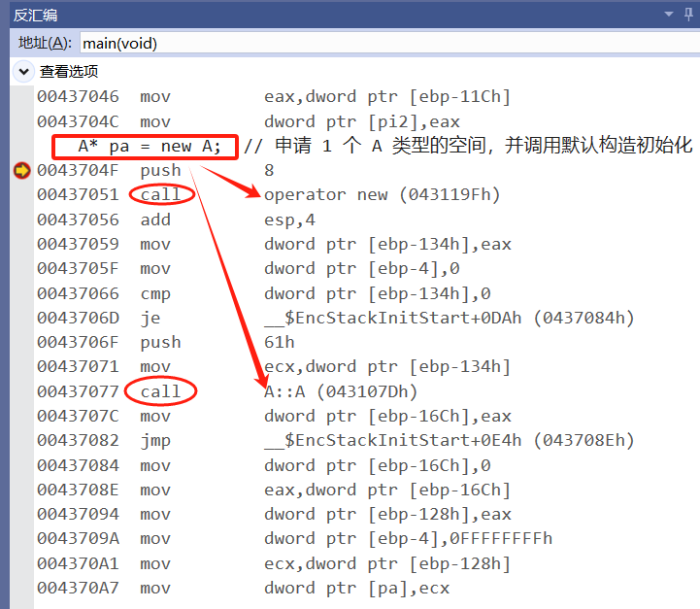Click the push instruction at 0043704F
Screen dimensions: 700x609
point(160,171)
